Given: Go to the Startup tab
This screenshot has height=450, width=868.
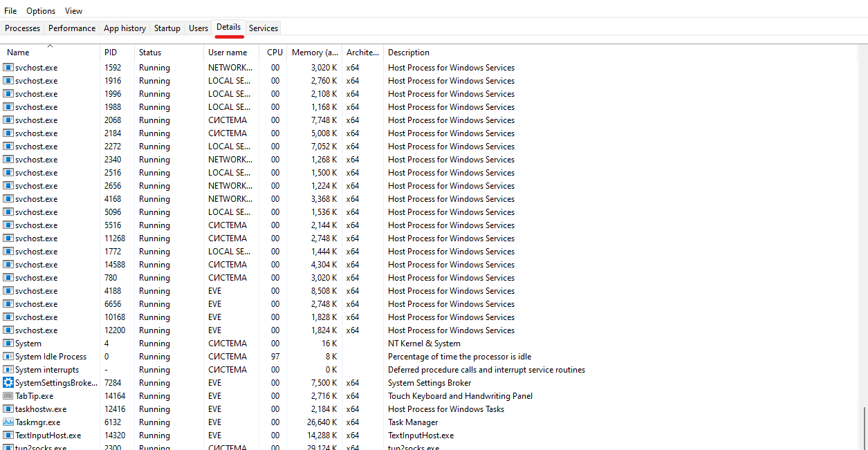Looking at the screenshot, I should click(x=167, y=28).
